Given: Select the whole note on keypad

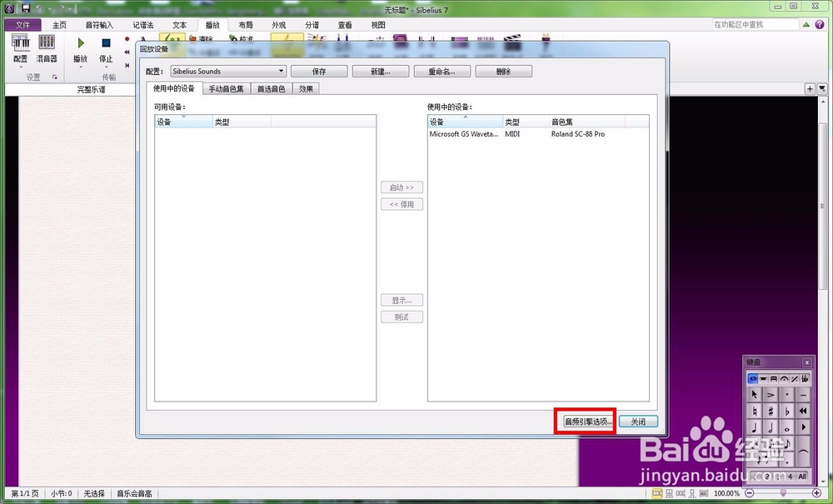Looking at the screenshot, I should [x=787, y=427].
